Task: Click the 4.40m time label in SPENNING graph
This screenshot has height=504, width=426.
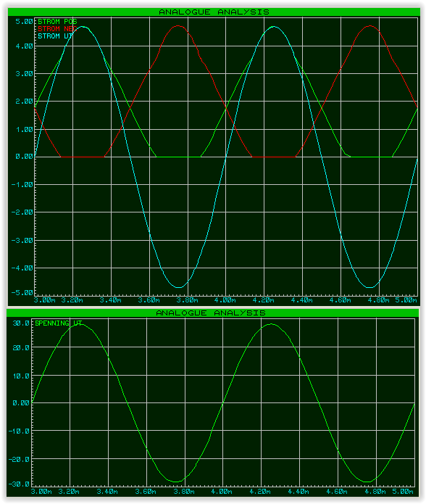Action: click(x=298, y=492)
